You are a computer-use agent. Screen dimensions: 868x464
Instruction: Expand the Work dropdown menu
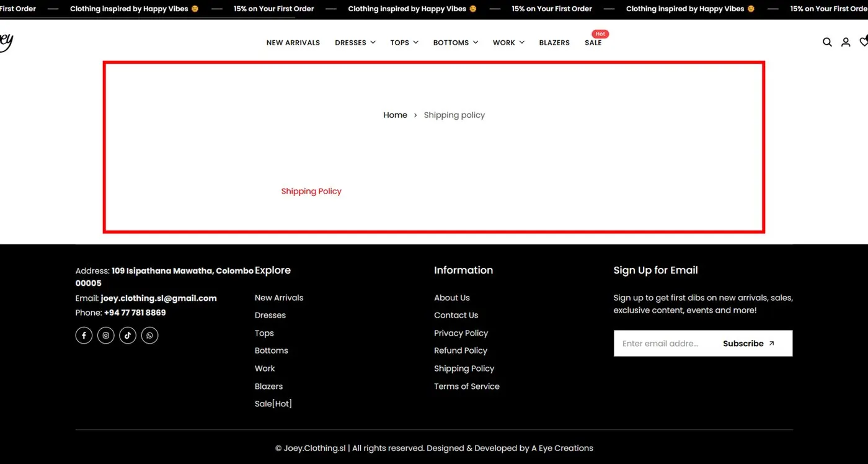point(508,43)
